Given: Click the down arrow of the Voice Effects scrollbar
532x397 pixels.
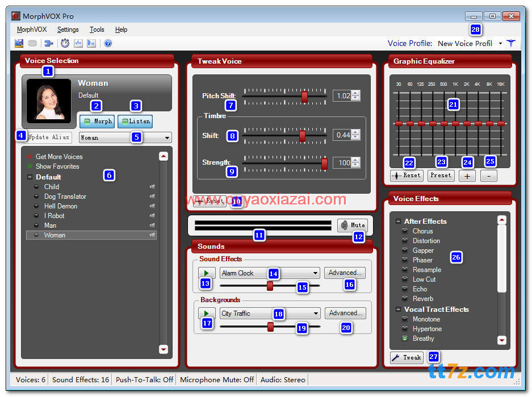Looking at the screenshot, I should 502,340.
